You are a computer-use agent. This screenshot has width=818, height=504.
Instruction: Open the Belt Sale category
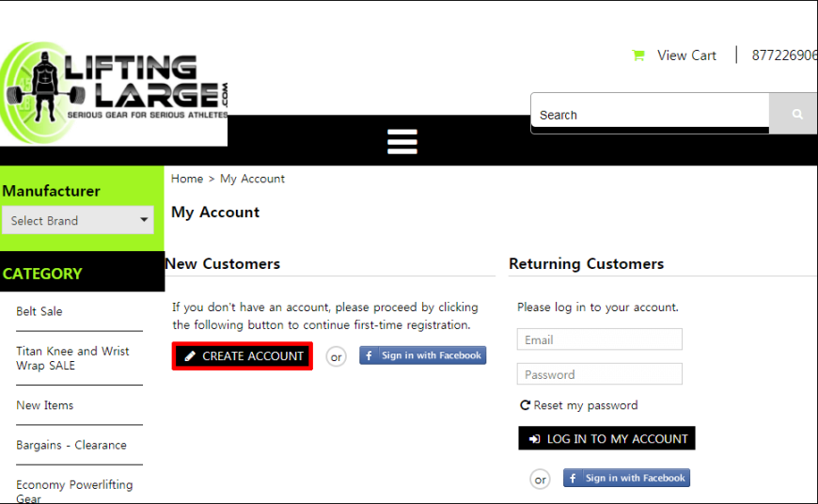(x=39, y=311)
